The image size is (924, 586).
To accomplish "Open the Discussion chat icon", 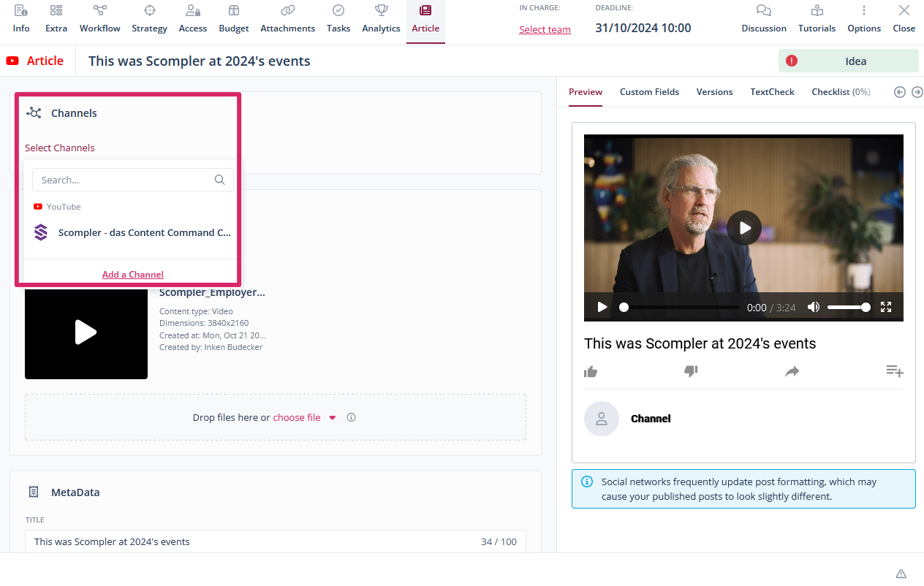I will point(764,11).
